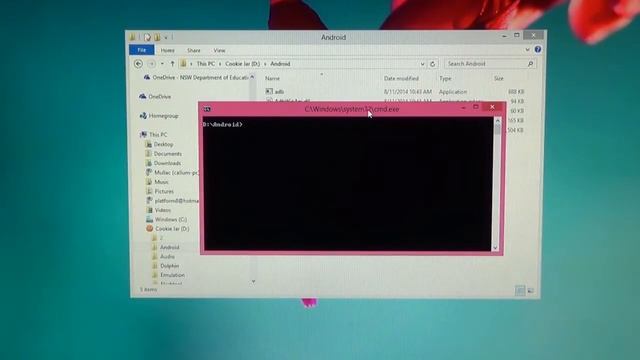Sort files by the Name column

(272, 78)
